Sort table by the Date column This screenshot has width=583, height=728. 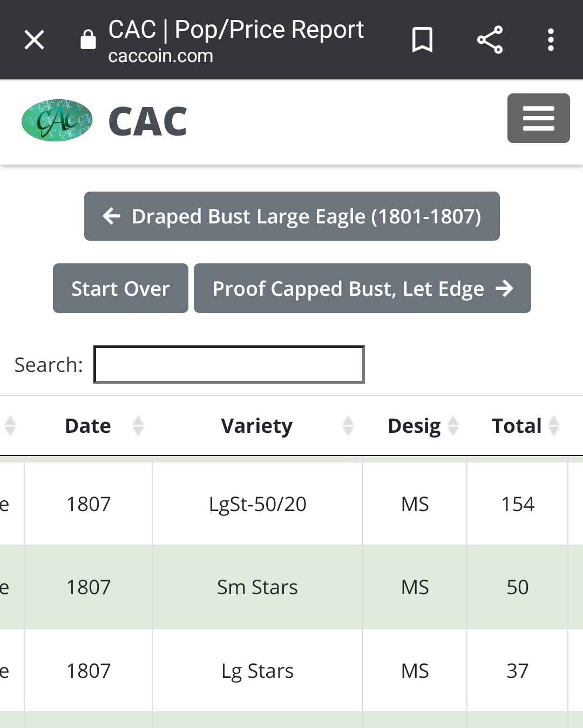(88, 426)
